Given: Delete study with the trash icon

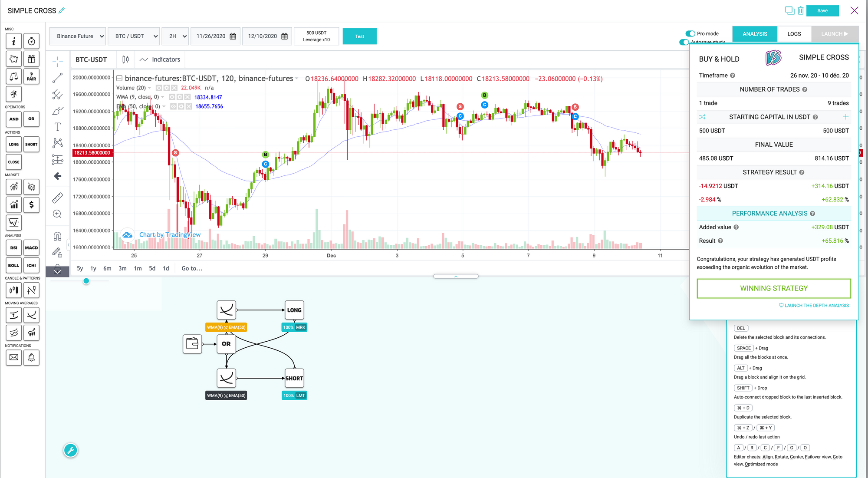Looking at the screenshot, I should pos(800,10).
